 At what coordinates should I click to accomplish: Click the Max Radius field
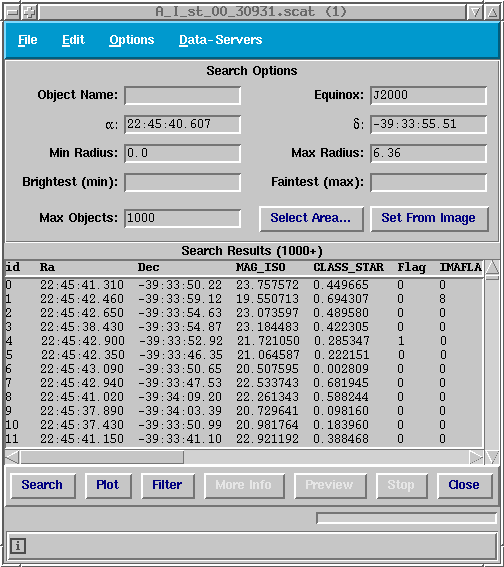click(428, 153)
